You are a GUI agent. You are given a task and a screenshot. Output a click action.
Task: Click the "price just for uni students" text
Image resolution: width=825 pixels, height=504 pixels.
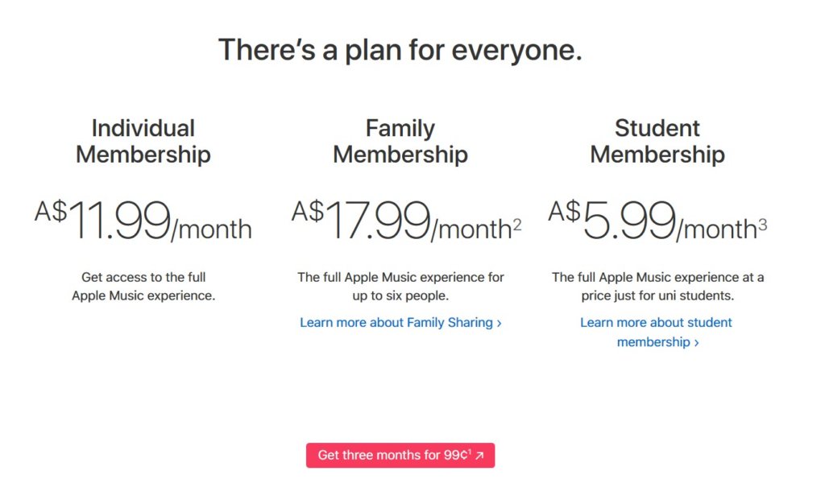tap(657, 295)
